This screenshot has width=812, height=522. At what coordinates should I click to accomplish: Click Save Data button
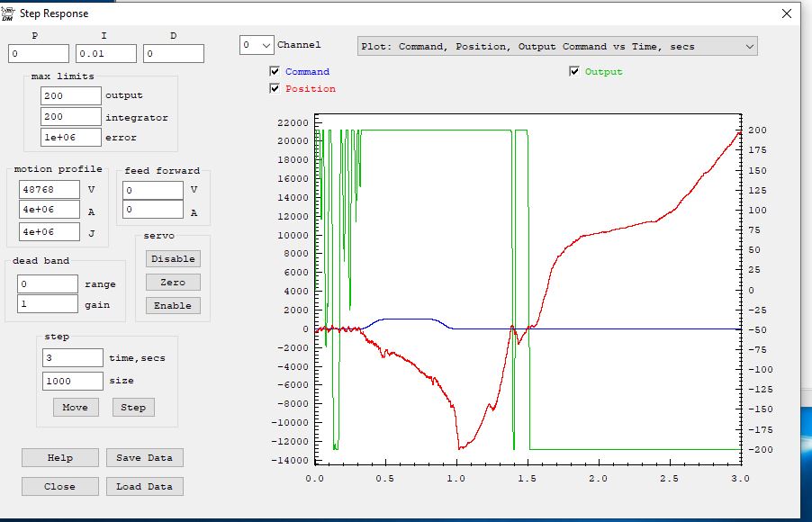point(144,457)
